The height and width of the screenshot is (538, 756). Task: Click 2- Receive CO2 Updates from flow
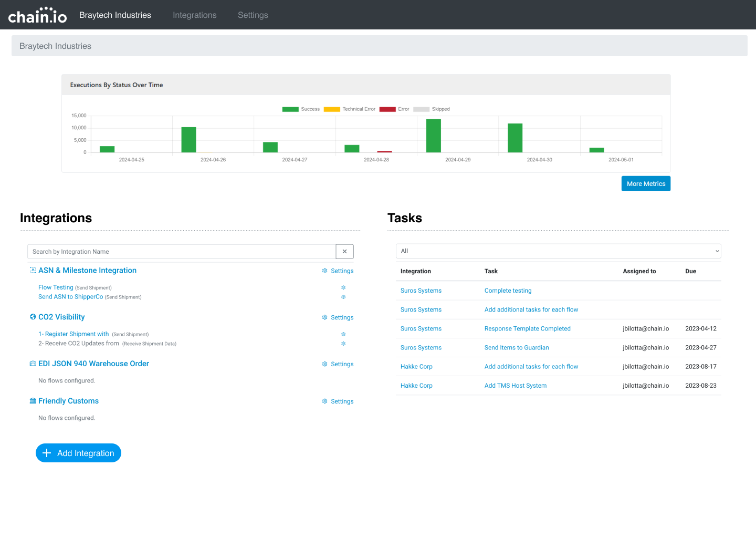[x=79, y=344]
